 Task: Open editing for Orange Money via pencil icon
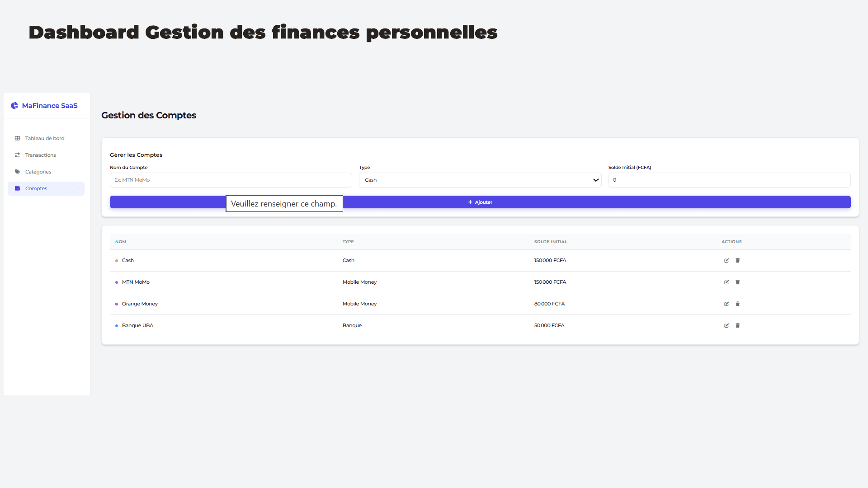pos(726,304)
